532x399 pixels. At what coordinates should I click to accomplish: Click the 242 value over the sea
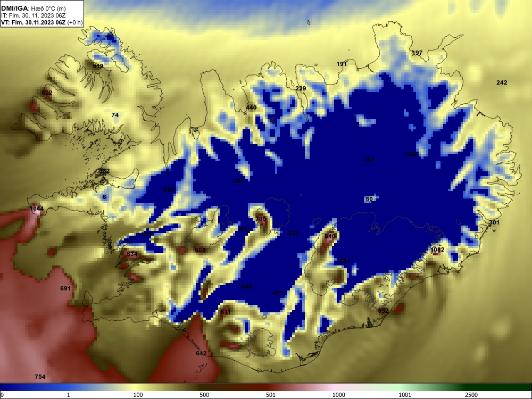coord(502,82)
